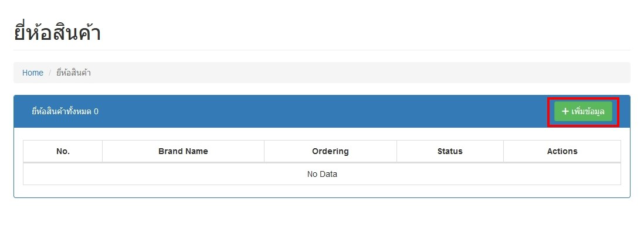
Task: Click the blank page area below the panel
Action: tap(322, 220)
